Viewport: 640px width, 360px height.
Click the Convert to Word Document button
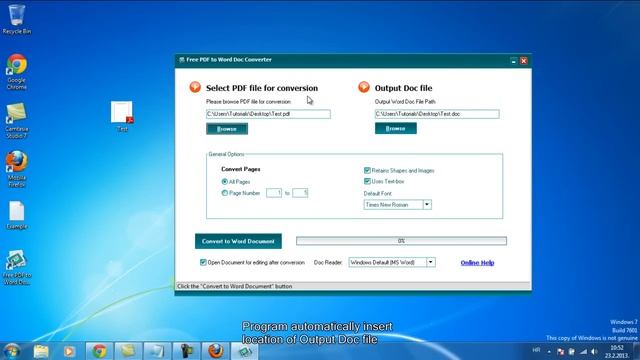(x=238, y=241)
